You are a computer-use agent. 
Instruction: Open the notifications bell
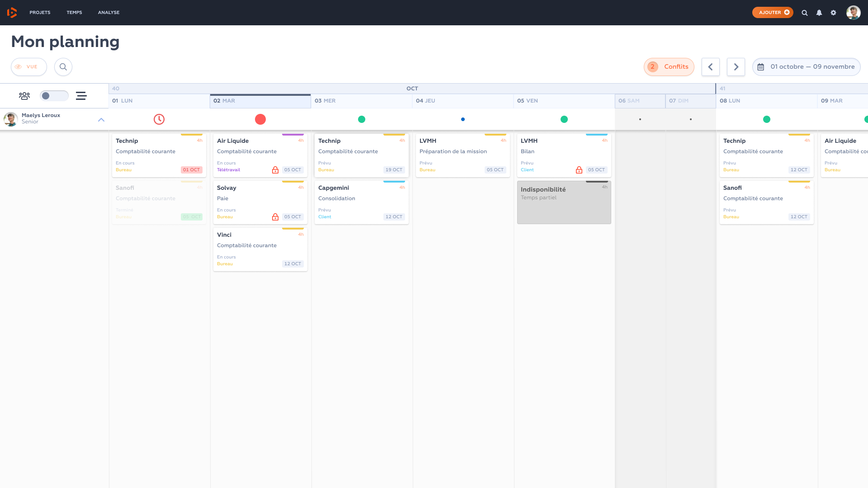tap(819, 13)
